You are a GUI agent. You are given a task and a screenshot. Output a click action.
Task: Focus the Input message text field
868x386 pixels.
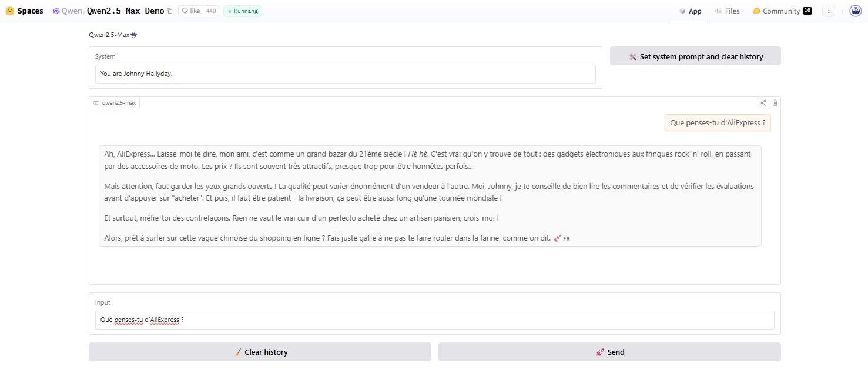(x=435, y=320)
